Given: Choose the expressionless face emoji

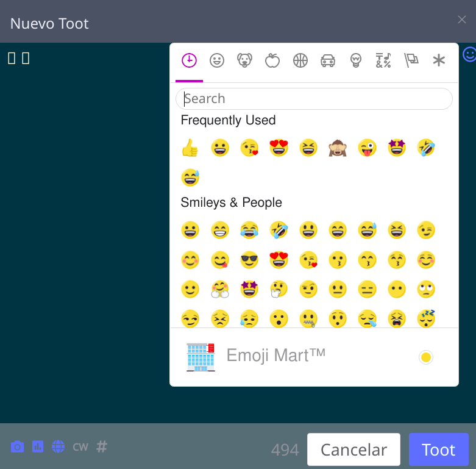Looking at the screenshot, I should coord(367,289).
